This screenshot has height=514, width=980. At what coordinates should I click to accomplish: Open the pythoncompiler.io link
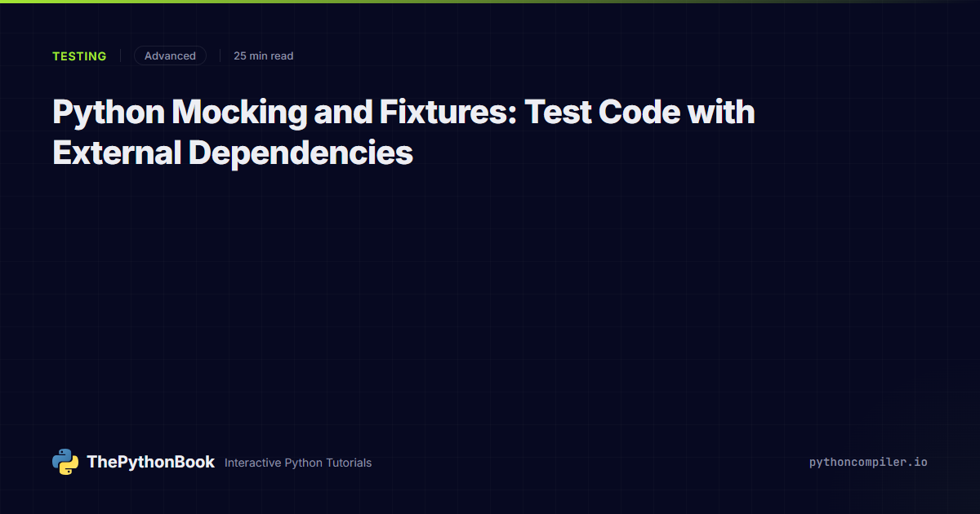click(x=868, y=462)
